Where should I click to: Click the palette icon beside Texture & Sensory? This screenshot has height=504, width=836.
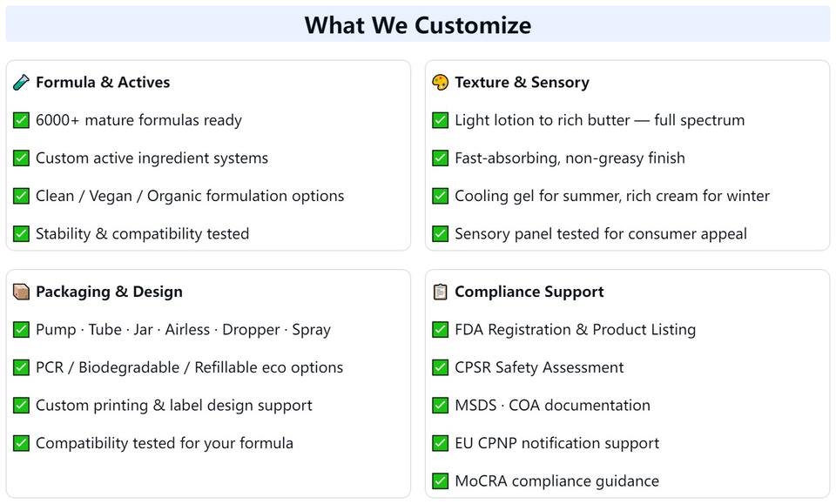point(440,83)
